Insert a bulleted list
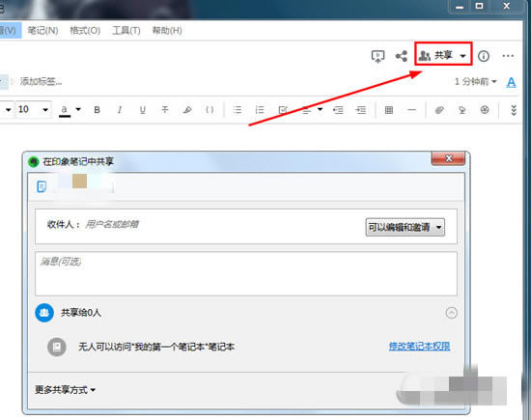This screenshot has height=420, width=531. pyautogui.click(x=238, y=110)
